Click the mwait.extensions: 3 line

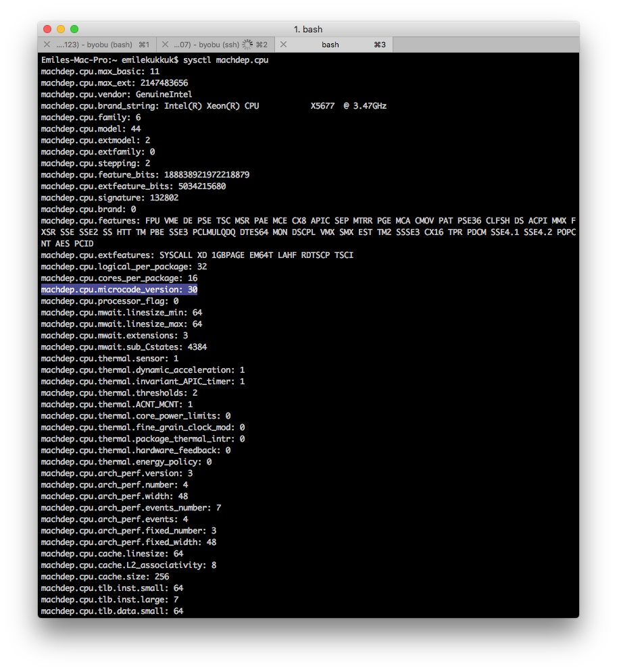pyautogui.click(x=114, y=336)
